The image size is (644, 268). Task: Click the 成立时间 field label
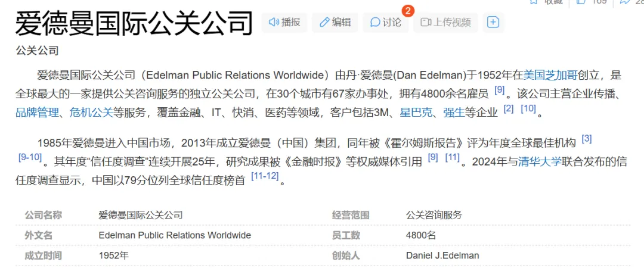[x=43, y=255]
